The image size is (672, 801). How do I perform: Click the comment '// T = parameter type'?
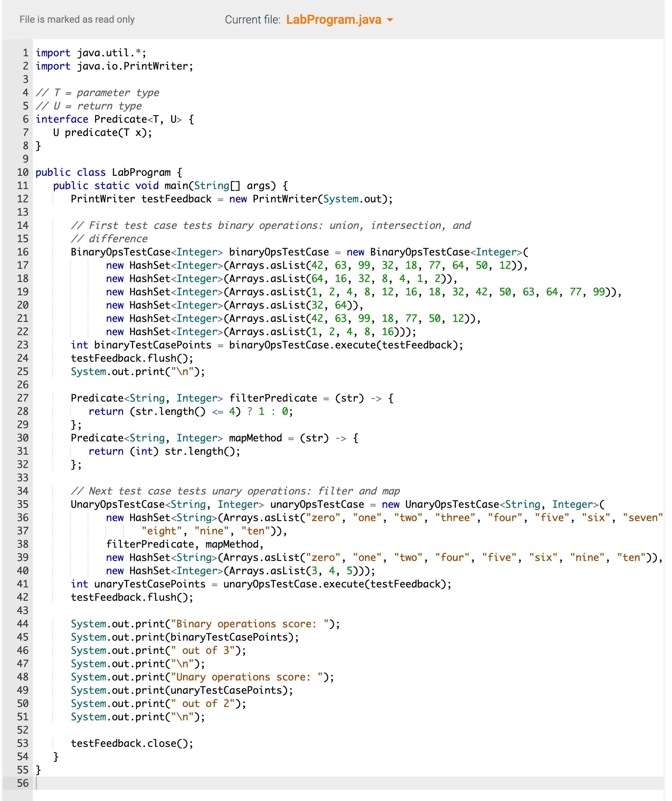pos(97,93)
